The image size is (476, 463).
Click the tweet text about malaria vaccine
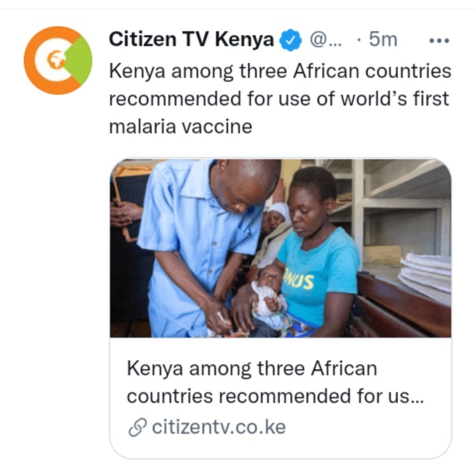coord(280,98)
